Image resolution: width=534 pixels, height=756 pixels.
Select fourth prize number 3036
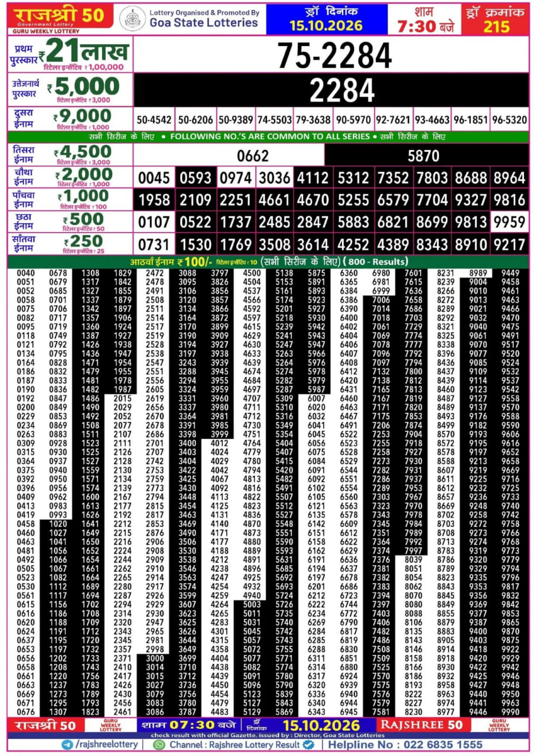275,178
